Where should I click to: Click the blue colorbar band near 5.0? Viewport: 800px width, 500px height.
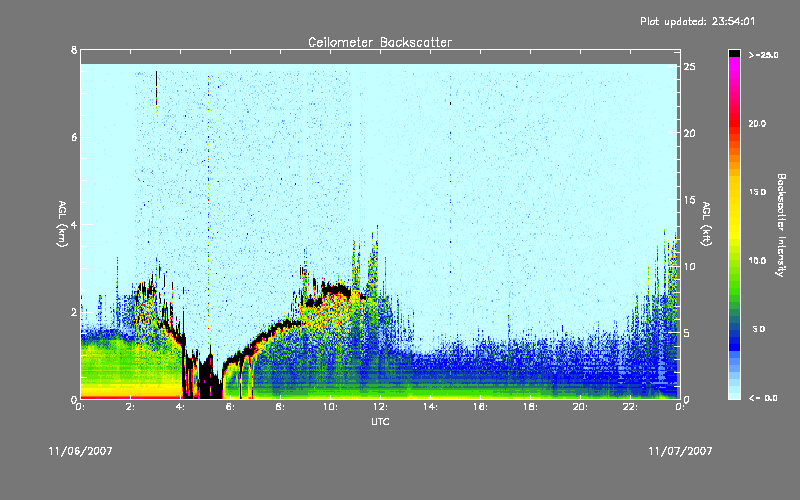[734, 332]
